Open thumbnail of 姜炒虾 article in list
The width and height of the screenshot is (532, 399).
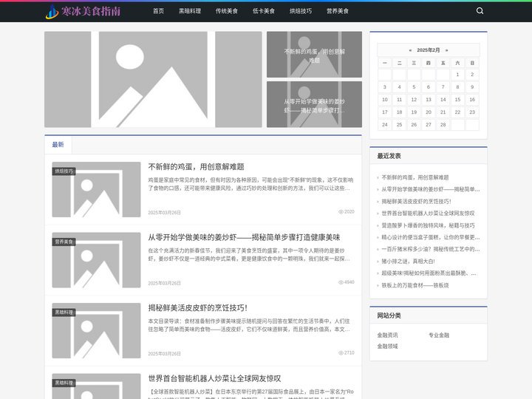point(96,260)
